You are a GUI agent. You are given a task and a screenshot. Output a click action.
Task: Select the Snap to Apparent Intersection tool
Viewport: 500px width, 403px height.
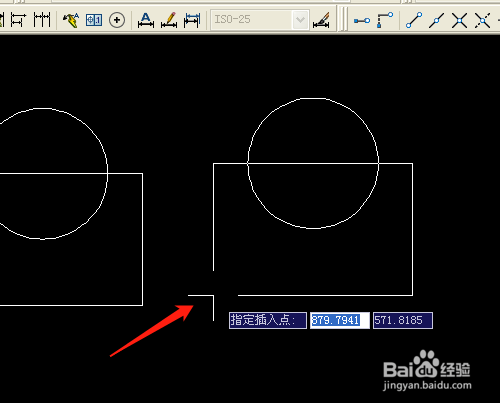[x=482, y=20]
